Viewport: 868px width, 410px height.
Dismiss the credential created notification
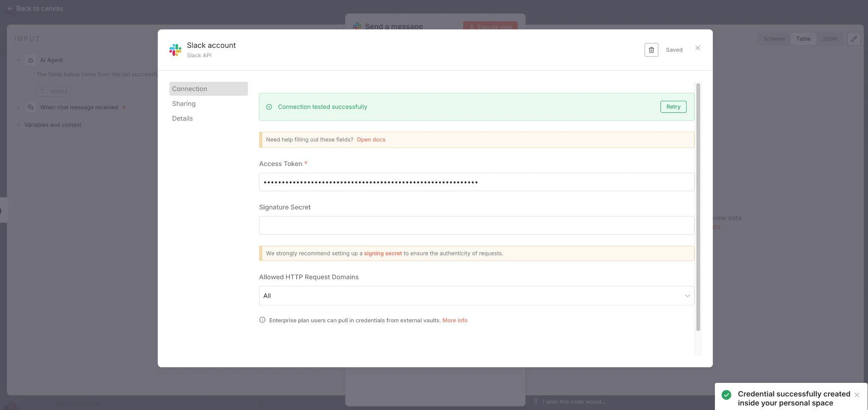[857, 395]
